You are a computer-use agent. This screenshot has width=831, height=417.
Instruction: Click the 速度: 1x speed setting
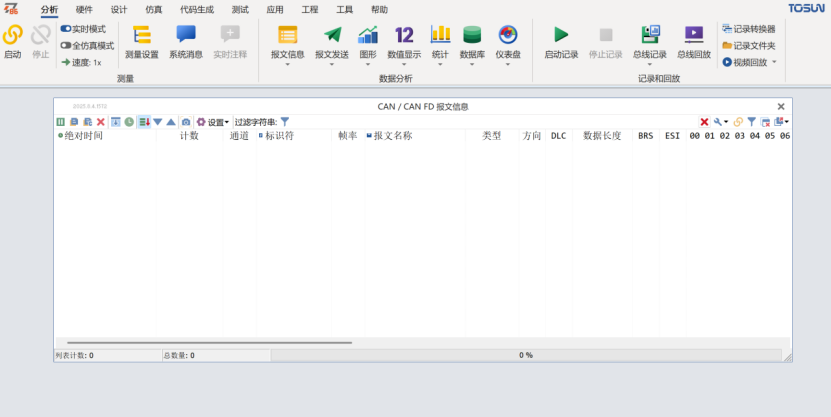(x=81, y=63)
